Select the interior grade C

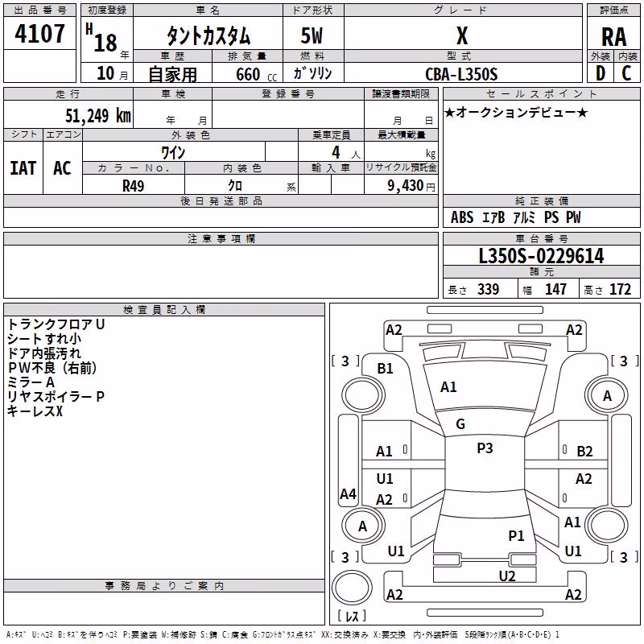coord(626,73)
